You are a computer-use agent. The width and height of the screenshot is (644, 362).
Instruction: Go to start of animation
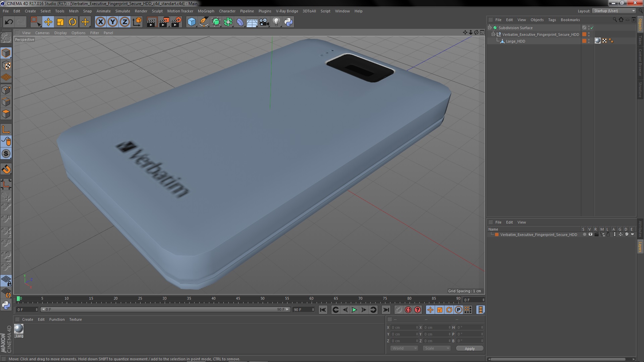coord(323,310)
